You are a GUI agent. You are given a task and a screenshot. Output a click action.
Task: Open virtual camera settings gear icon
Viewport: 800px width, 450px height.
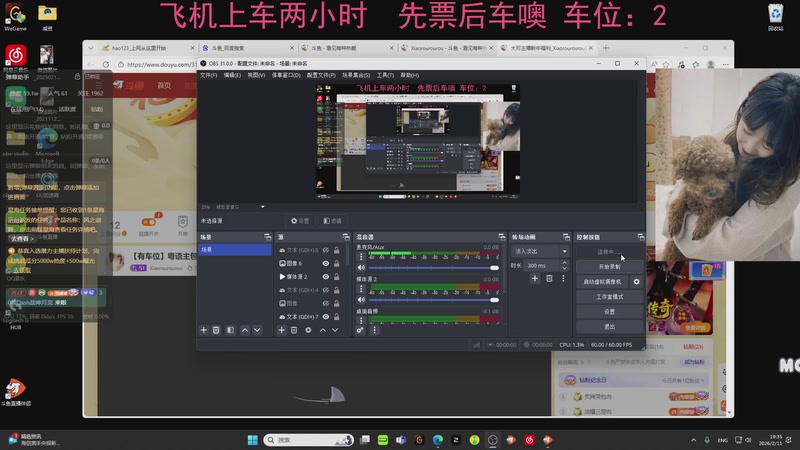[636, 282]
